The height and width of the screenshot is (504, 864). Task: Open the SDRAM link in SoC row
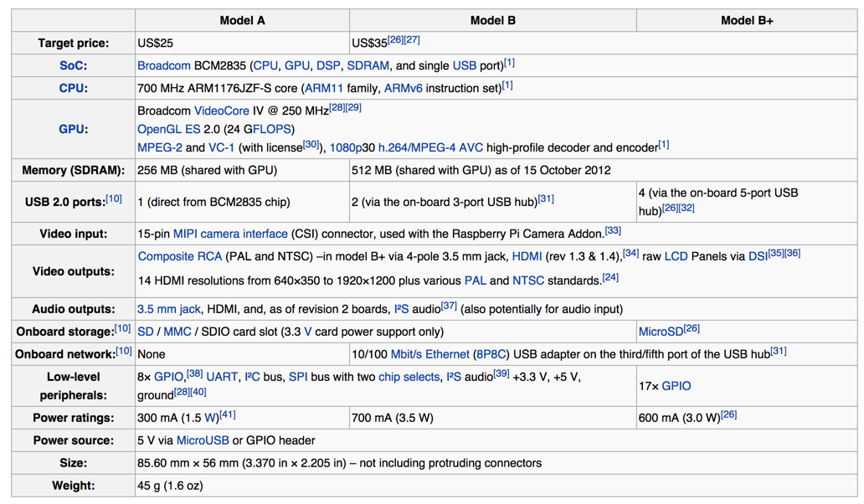368,65
